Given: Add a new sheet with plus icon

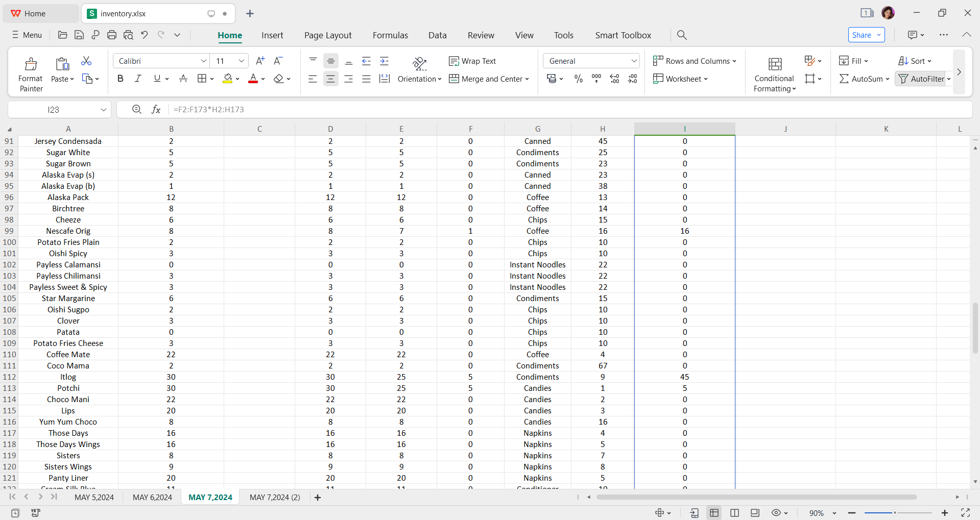Looking at the screenshot, I should tap(318, 498).
